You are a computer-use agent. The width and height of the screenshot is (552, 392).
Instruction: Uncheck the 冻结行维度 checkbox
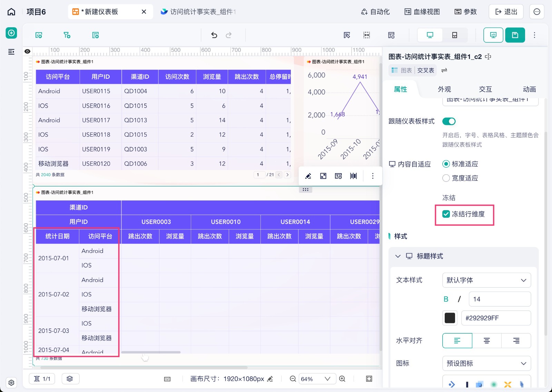tap(446, 214)
